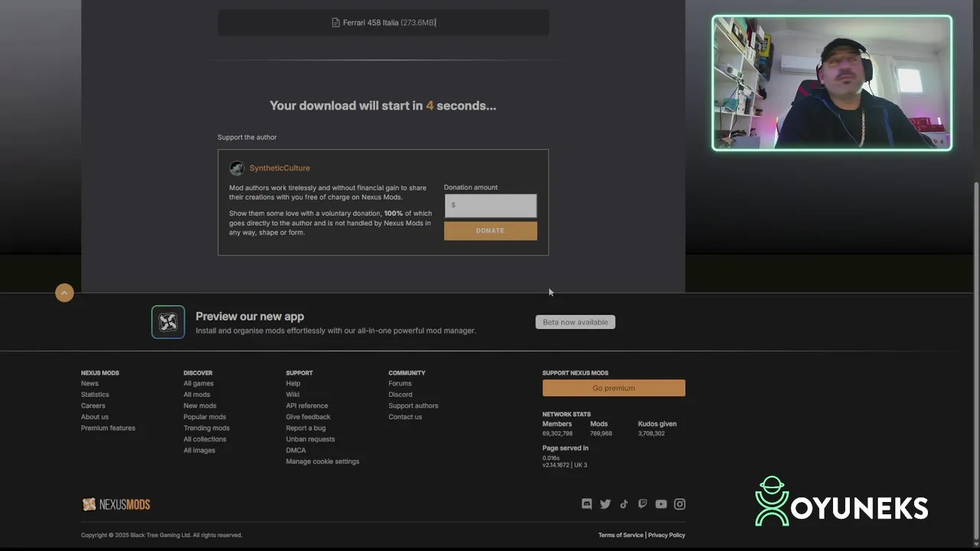Image resolution: width=980 pixels, height=551 pixels.
Task: Open the Twitter social icon in footer
Action: [606, 504]
